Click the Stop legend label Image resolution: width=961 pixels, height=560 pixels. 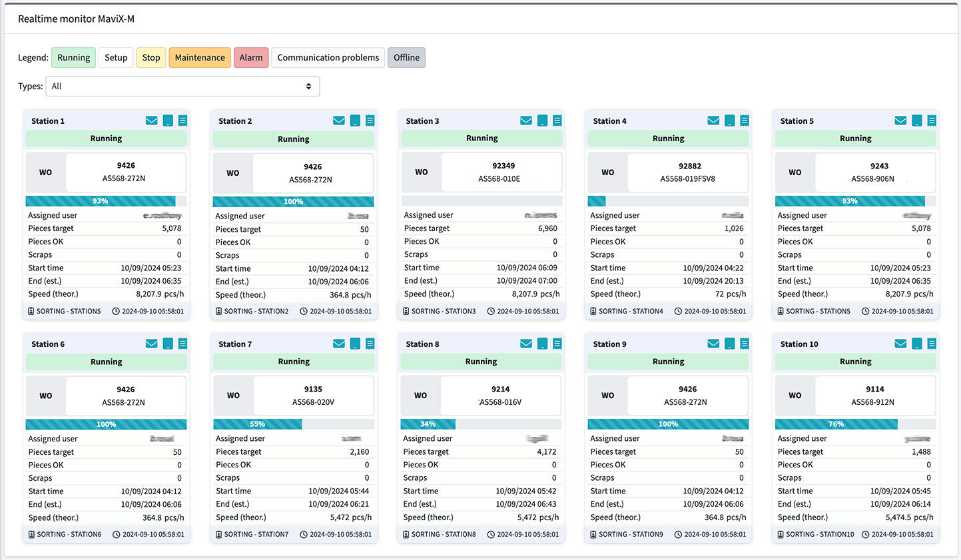click(151, 58)
